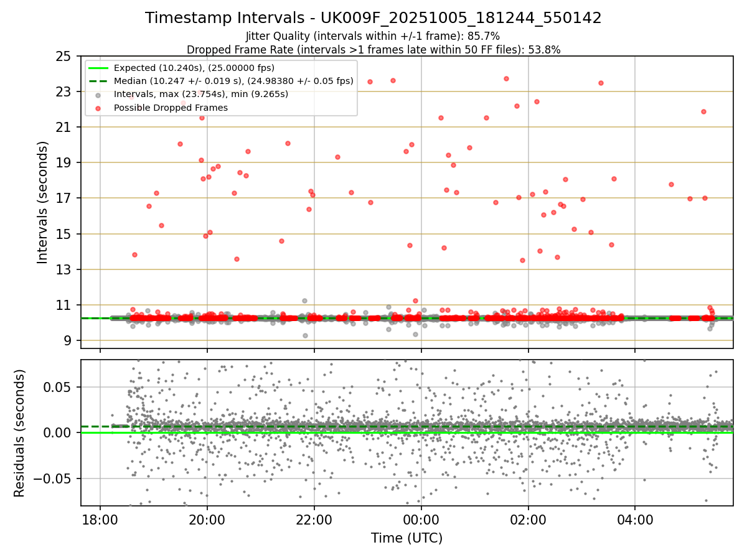Click the '22:00' x-axis tick label
The width and height of the screenshot is (747, 560).
pos(314,519)
